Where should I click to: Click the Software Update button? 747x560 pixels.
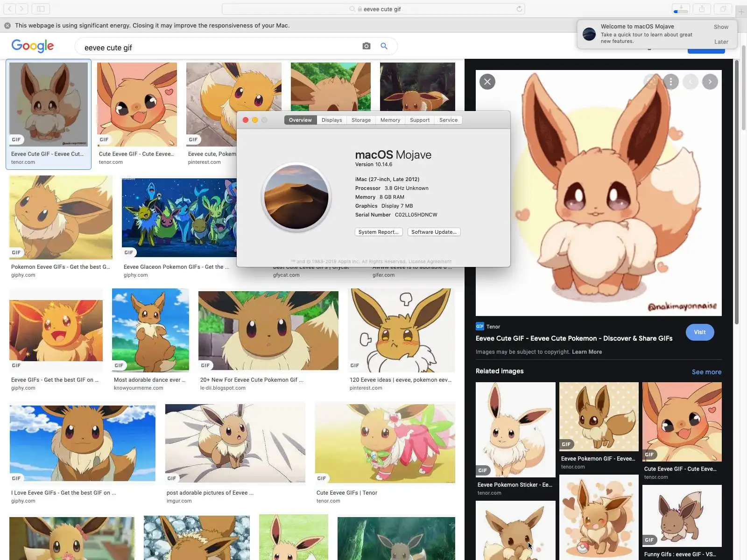(x=434, y=232)
